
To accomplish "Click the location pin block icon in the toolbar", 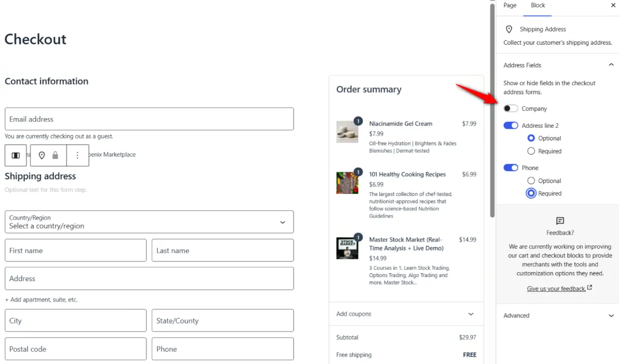I will click(x=42, y=155).
